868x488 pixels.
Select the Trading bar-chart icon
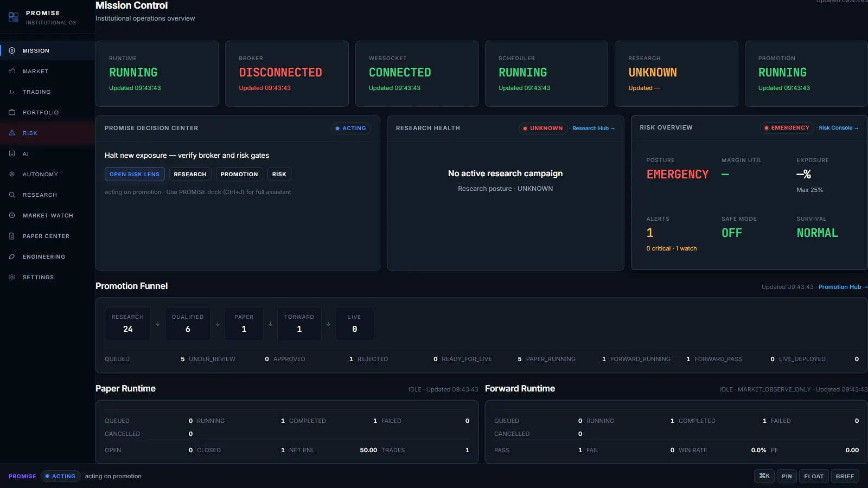coord(12,92)
